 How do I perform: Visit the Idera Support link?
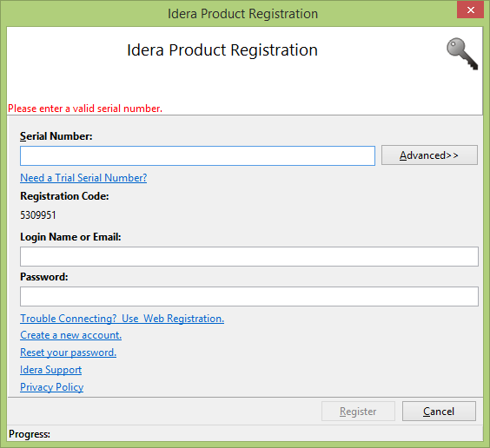click(x=50, y=370)
